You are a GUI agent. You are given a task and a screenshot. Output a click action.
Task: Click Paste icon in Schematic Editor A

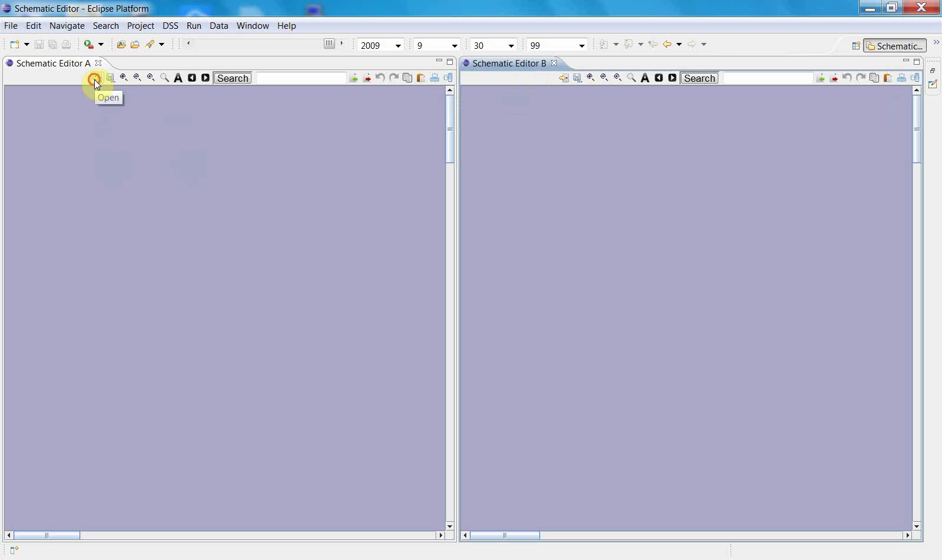pyautogui.click(x=421, y=78)
